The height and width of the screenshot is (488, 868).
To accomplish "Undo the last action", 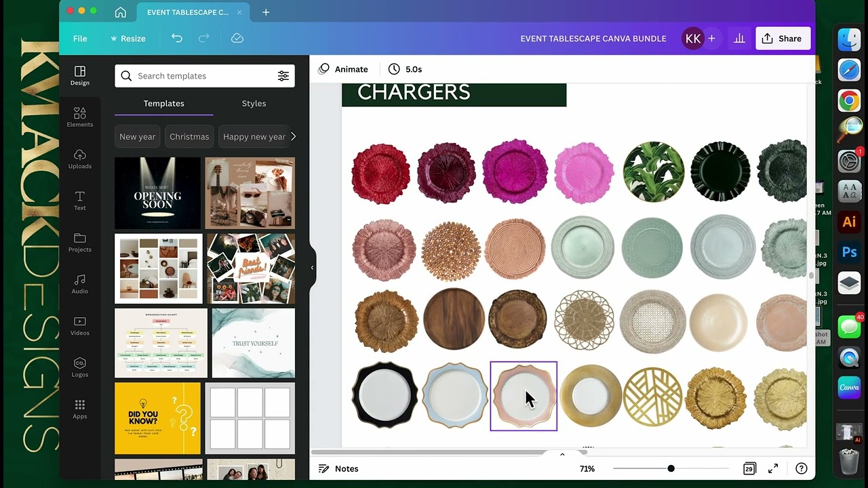I will [177, 39].
